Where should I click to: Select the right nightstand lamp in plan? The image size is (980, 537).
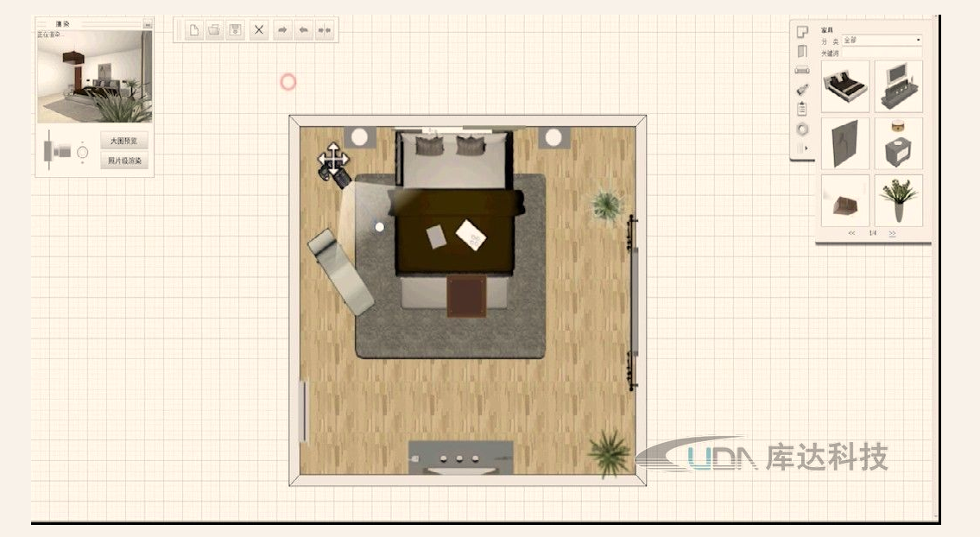[x=554, y=137]
